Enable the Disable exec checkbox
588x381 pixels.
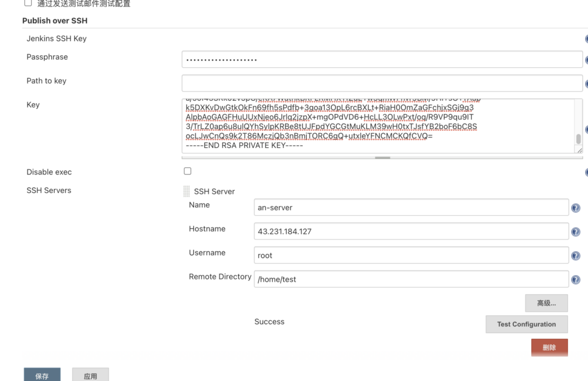[x=187, y=171]
